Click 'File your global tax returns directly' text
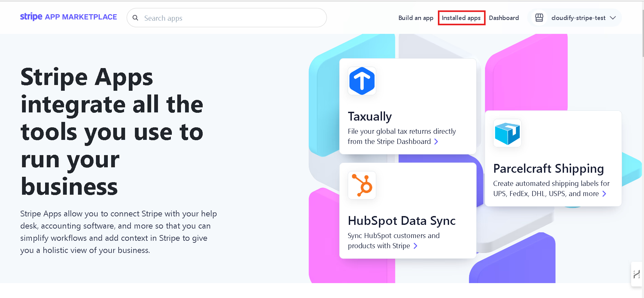This screenshot has width=644, height=298. click(402, 131)
